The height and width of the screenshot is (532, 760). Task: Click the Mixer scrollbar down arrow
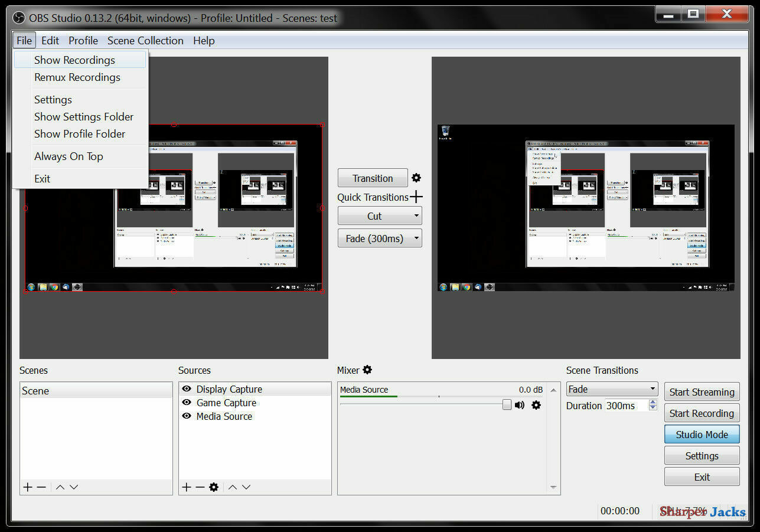pyautogui.click(x=553, y=487)
